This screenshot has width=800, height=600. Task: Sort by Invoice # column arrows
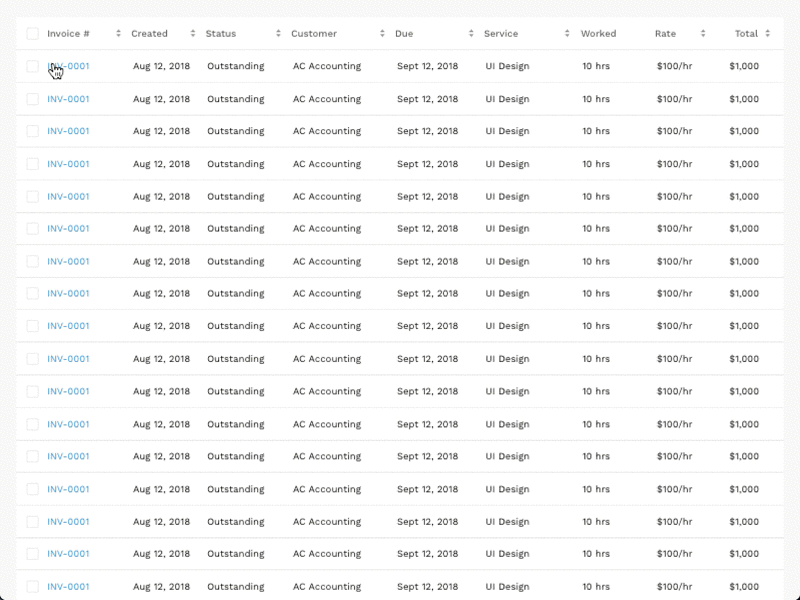[x=118, y=34]
